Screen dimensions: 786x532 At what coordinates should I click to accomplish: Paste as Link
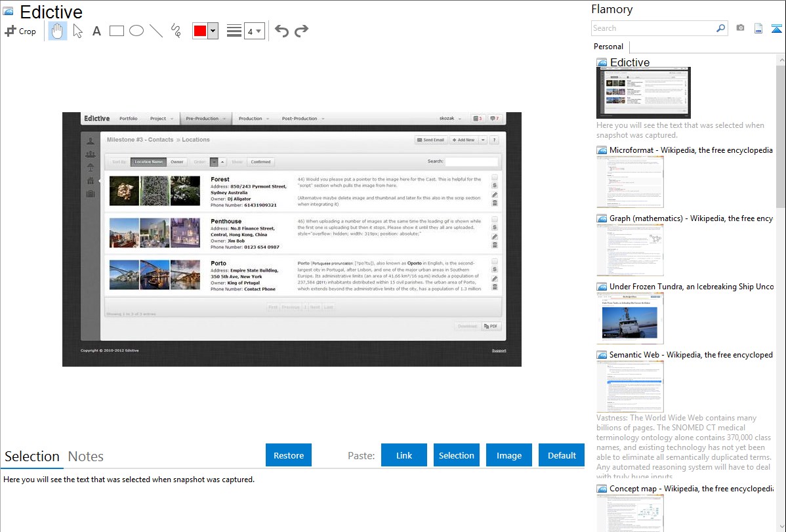pyautogui.click(x=404, y=455)
